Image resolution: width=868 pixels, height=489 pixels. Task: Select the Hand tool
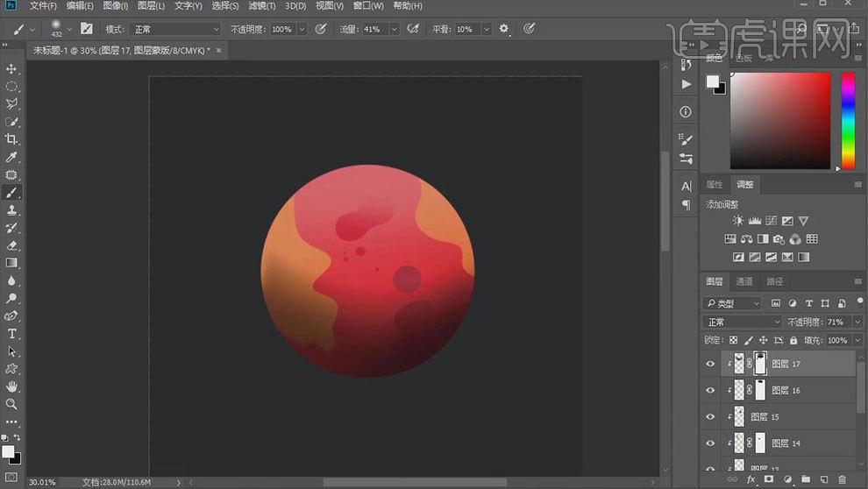pyautogui.click(x=11, y=386)
